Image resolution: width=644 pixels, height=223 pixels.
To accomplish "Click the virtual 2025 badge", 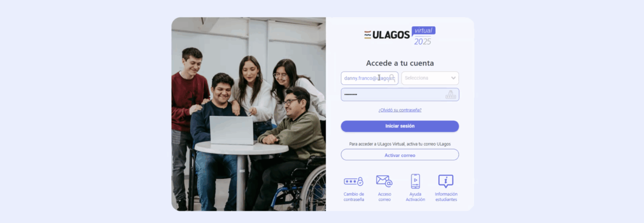I will (423, 36).
